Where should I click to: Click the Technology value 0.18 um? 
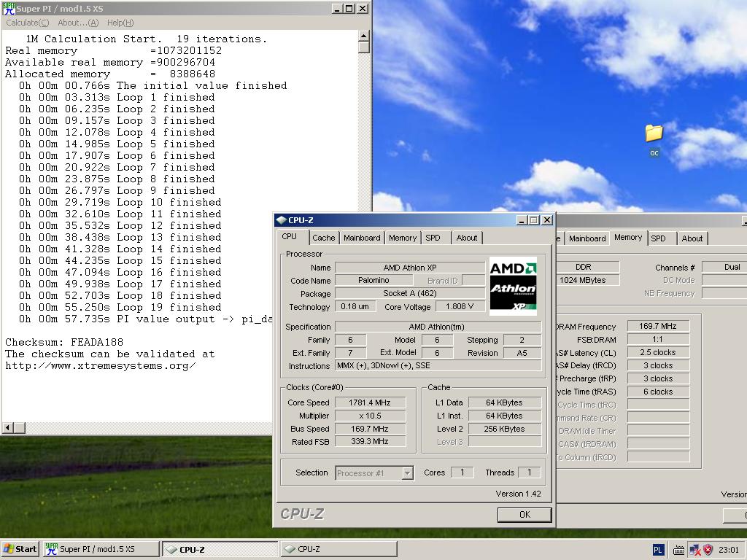click(x=355, y=306)
